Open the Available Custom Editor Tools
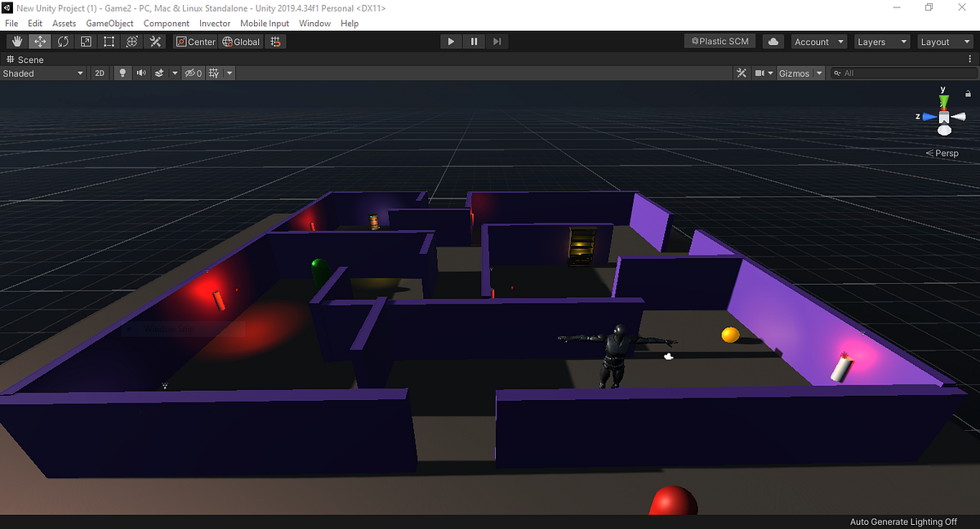Image resolution: width=980 pixels, height=529 pixels. point(155,41)
